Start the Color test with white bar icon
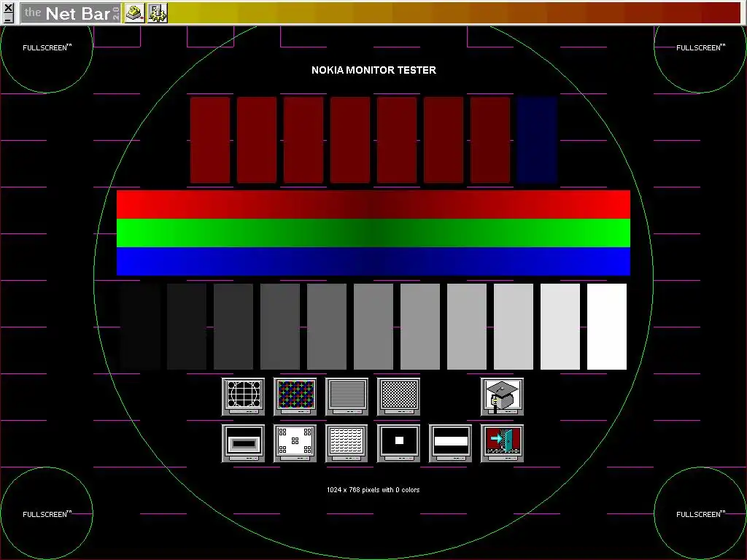The image size is (747, 560). tap(450, 443)
